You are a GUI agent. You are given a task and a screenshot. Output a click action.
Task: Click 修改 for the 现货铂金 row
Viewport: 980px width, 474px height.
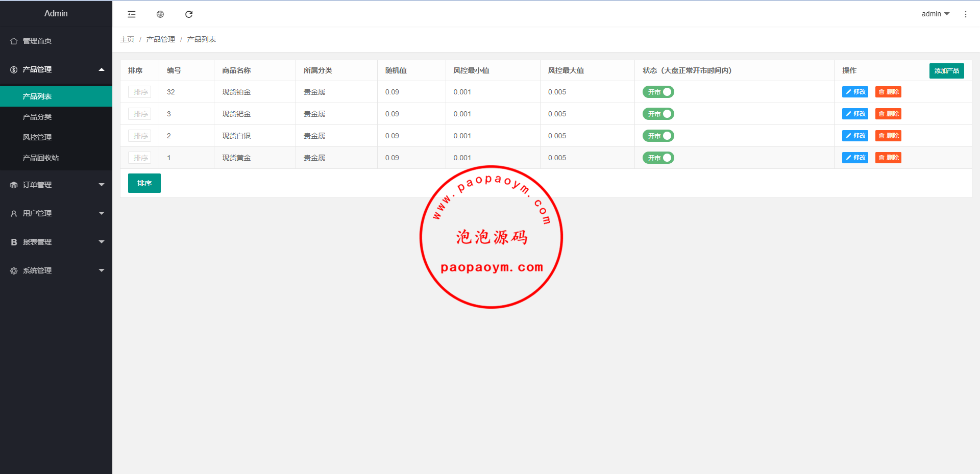coord(855,92)
